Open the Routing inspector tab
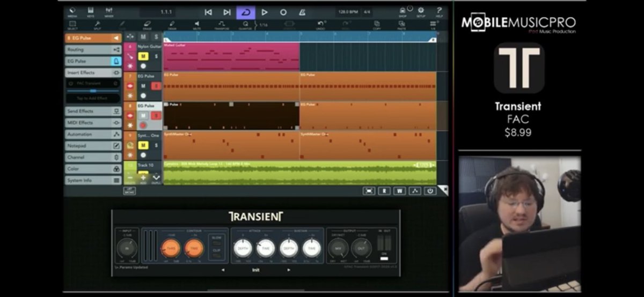Image resolution: width=644 pixels, height=297 pixels. pyautogui.click(x=93, y=49)
